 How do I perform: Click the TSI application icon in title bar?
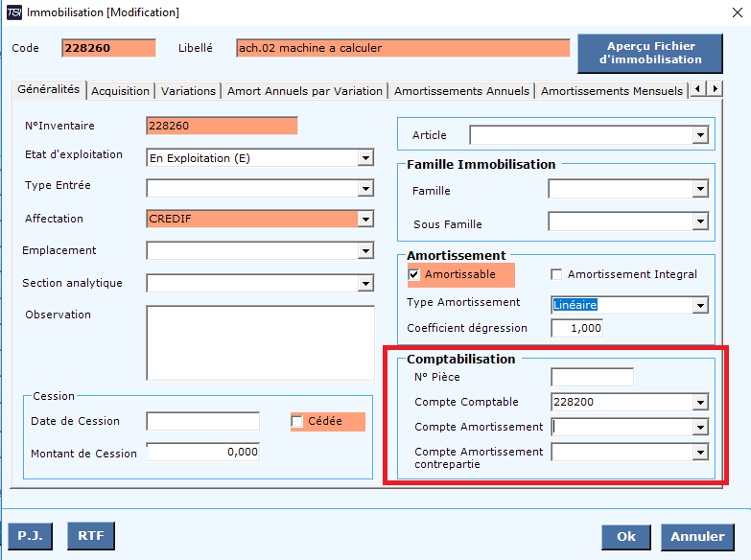pos(15,12)
